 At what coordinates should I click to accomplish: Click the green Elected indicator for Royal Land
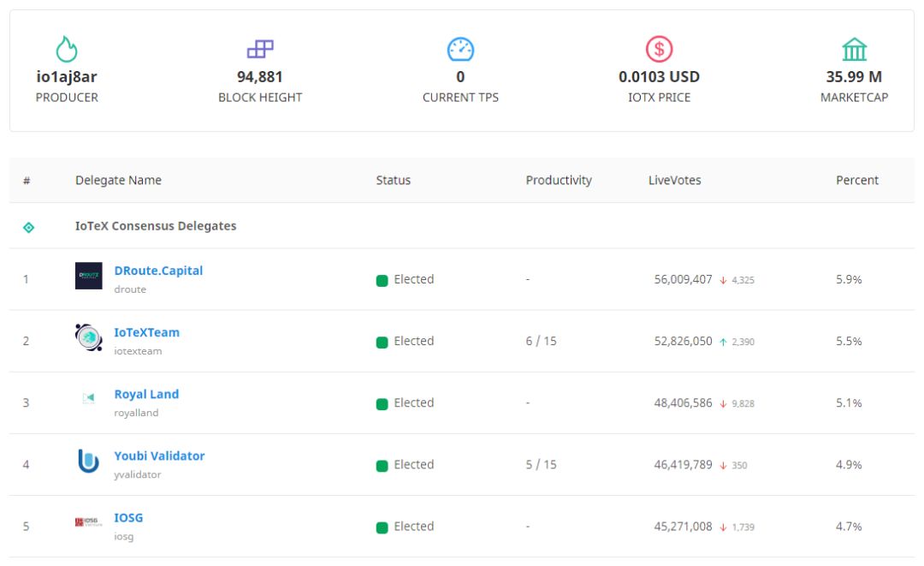point(382,404)
